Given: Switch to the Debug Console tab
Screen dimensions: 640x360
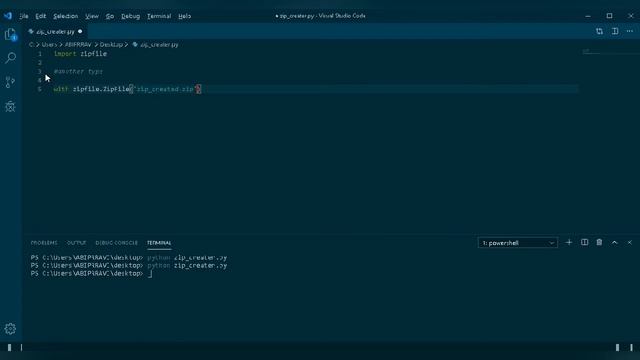Looking at the screenshot, I should 116,243.
